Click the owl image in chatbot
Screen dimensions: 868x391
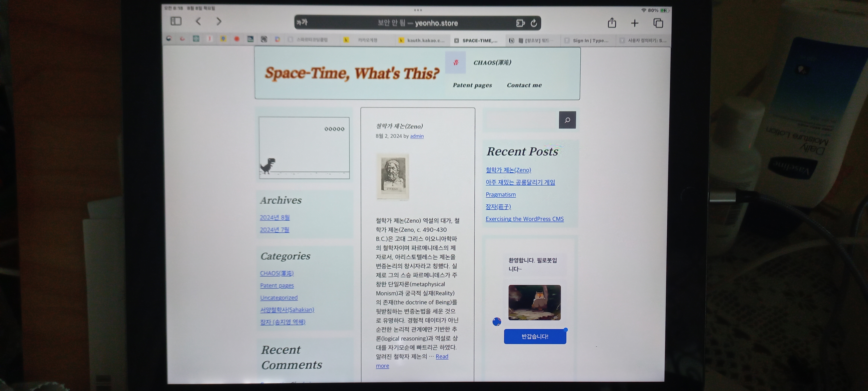click(x=534, y=302)
